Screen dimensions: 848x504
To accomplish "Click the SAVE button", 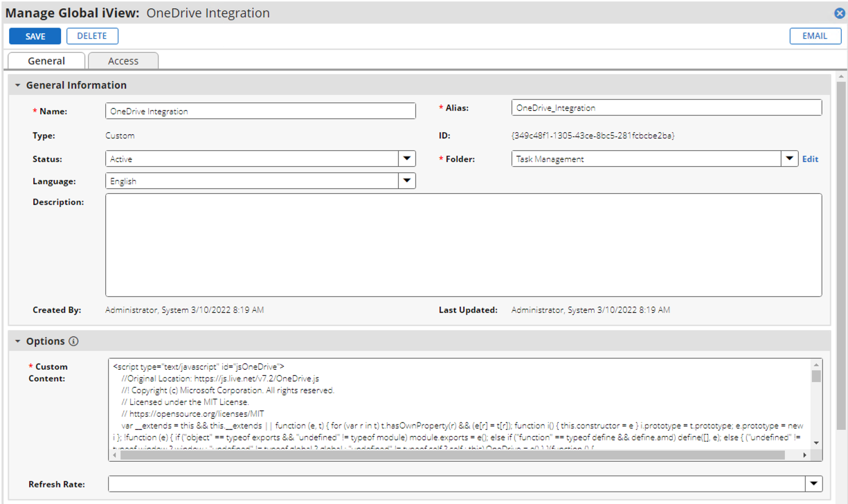I will coord(35,36).
